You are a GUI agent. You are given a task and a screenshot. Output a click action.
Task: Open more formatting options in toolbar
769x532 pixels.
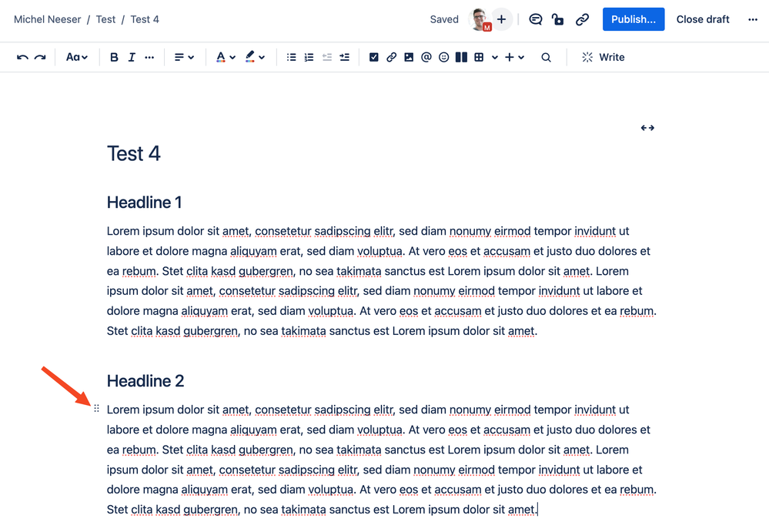pyautogui.click(x=149, y=58)
